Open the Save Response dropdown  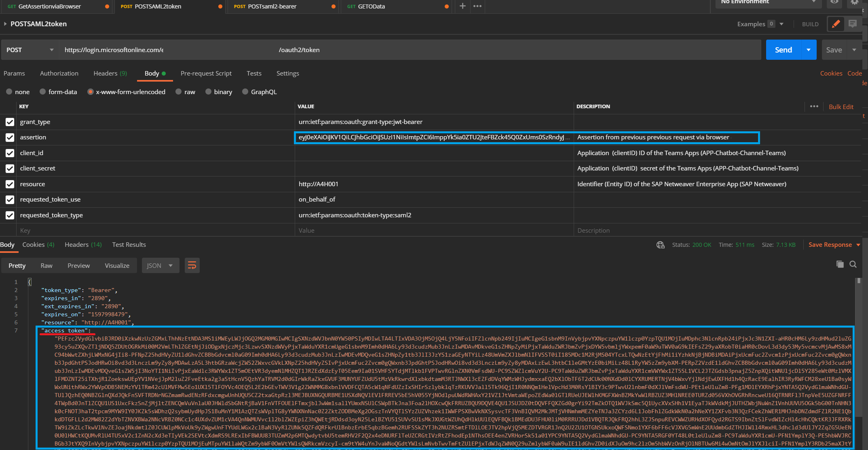pyautogui.click(x=834, y=244)
